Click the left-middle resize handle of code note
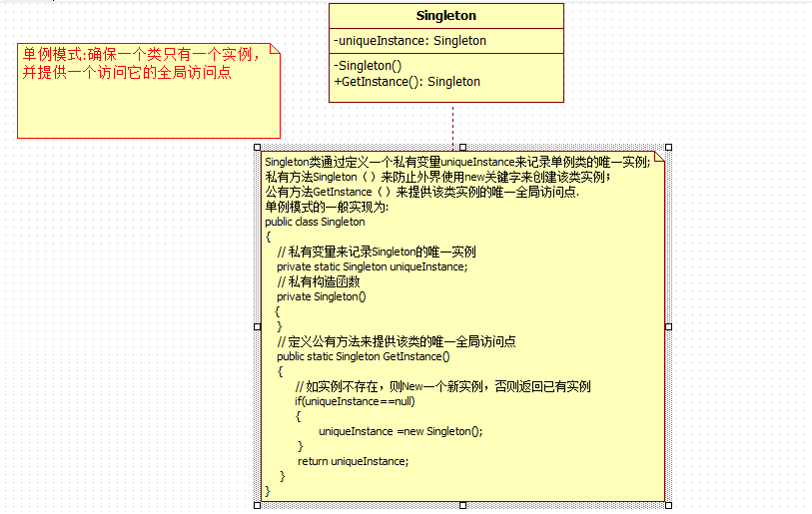812x514 pixels. click(257, 326)
